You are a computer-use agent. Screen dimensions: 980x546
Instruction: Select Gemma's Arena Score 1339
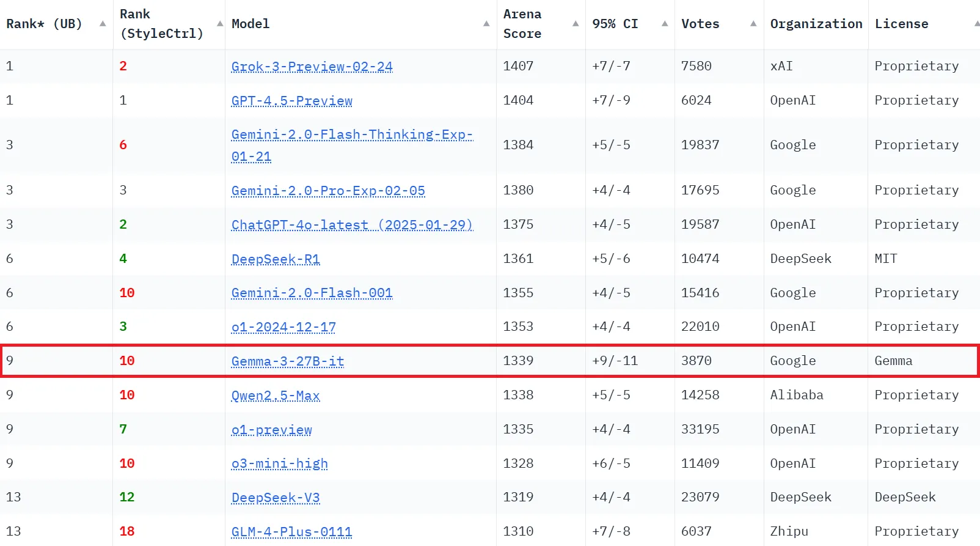(518, 361)
